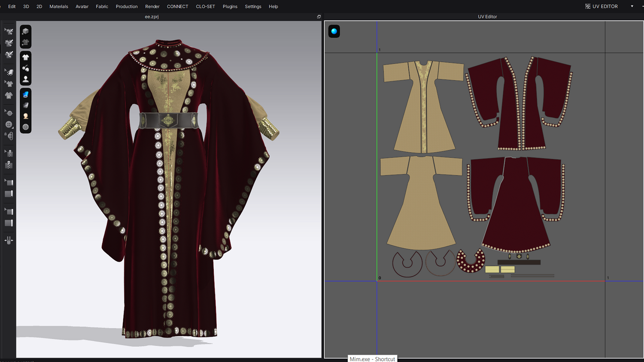The width and height of the screenshot is (644, 362).
Task: Toggle the white T-shirt garment visibility icon
Action: click(26, 57)
